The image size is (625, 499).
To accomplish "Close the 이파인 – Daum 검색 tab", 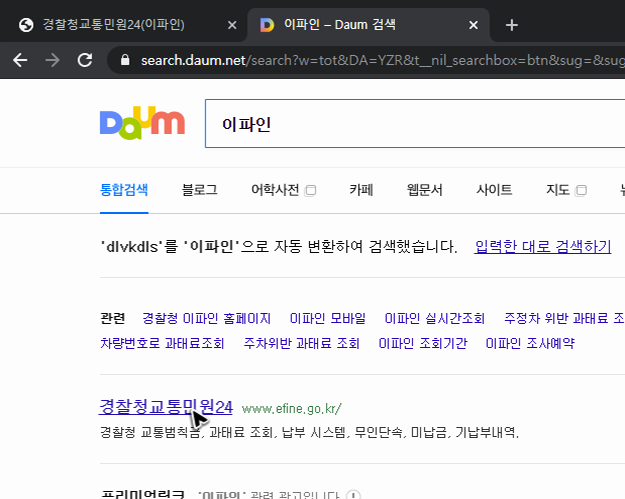I will click(x=473, y=25).
